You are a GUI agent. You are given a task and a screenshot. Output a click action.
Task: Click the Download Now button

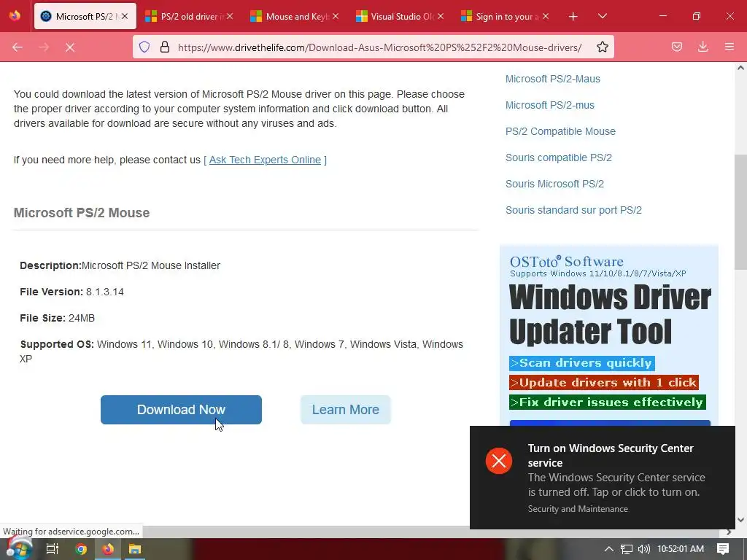[x=181, y=410]
